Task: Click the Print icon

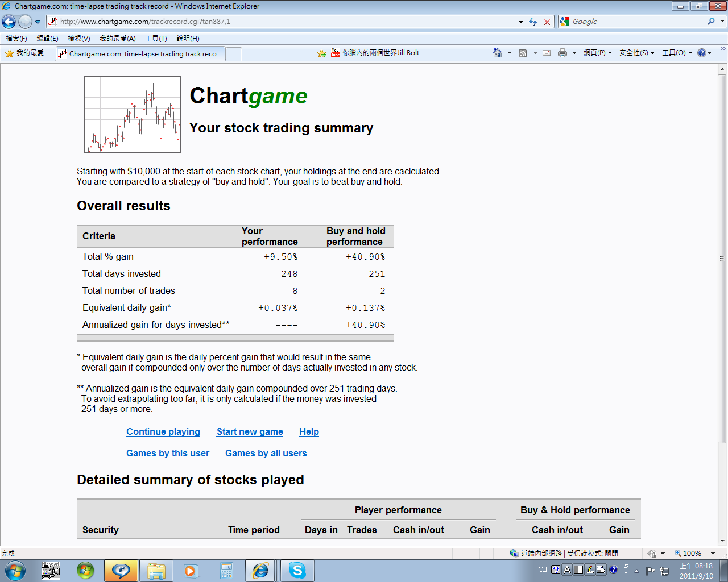Action: tap(562, 53)
